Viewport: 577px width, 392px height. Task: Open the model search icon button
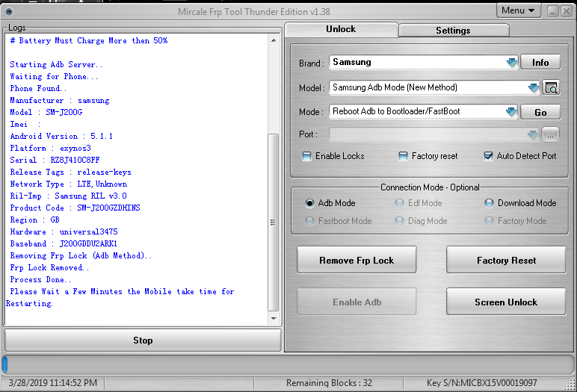pos(551,87)
